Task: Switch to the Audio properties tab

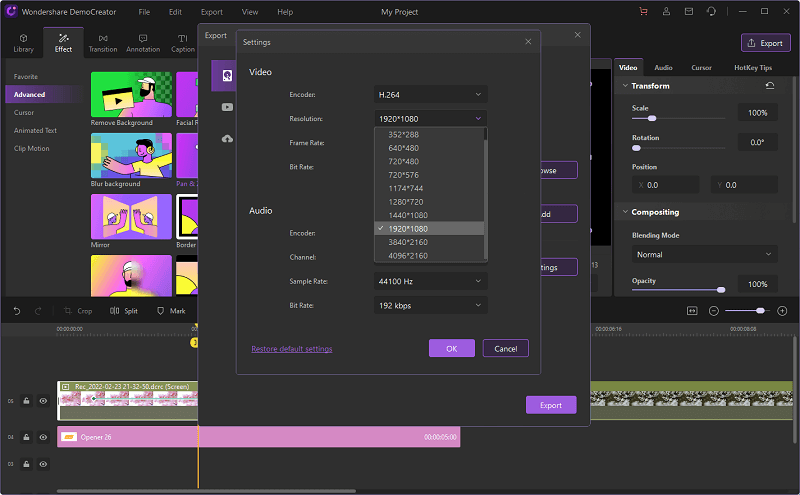Action: pos(663,67)
